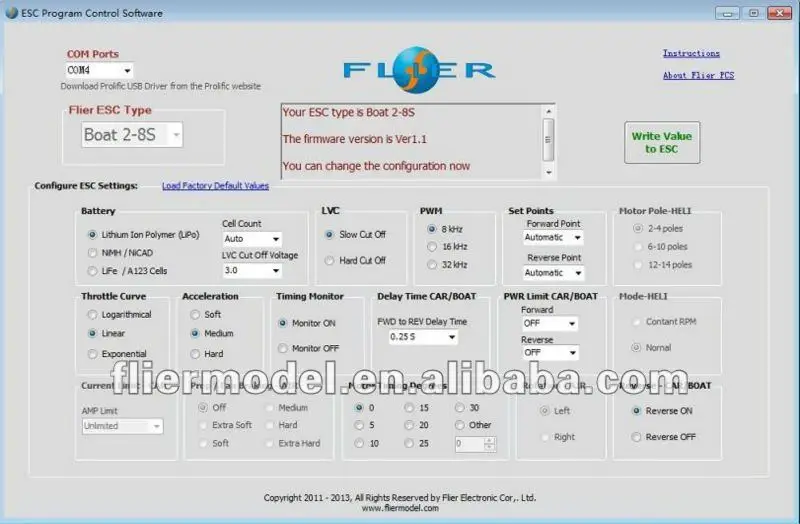
Task: Click 'Download Prolific USB Driver' note
Action: click(x=160, y=86)
